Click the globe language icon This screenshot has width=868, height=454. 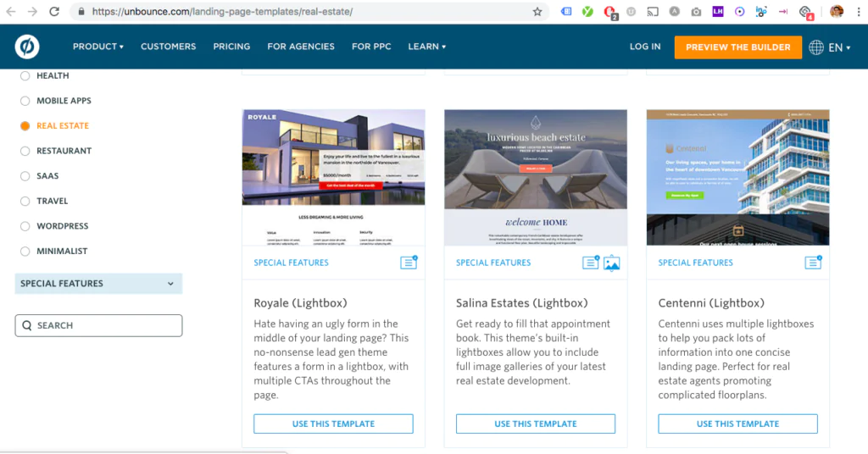tap(816, 47)
